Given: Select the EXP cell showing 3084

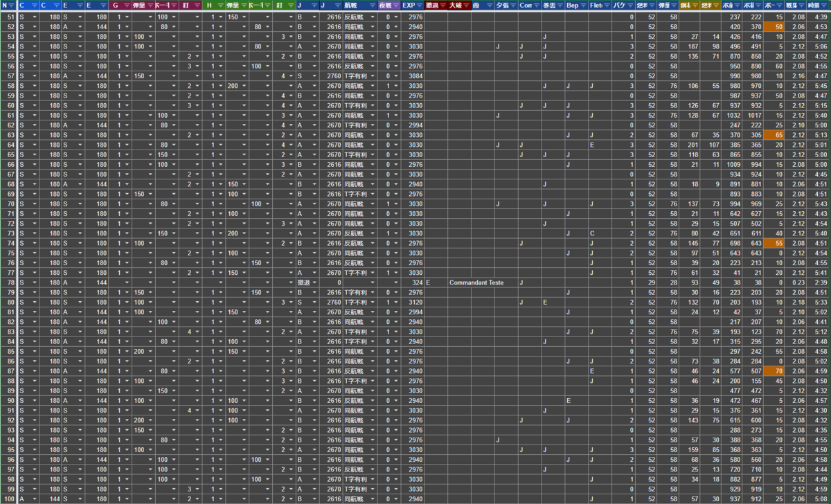Looking at the screenshot, I should coord(413,76).
